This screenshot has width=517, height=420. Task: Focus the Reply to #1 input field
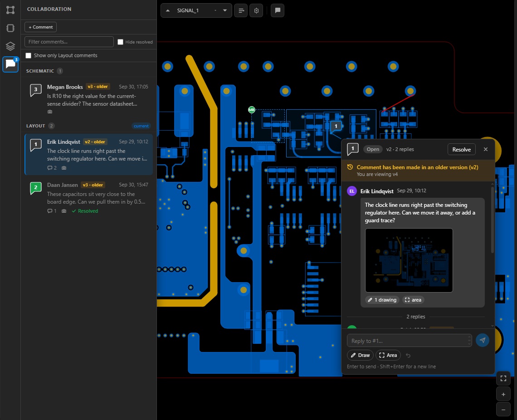(410, 341)
